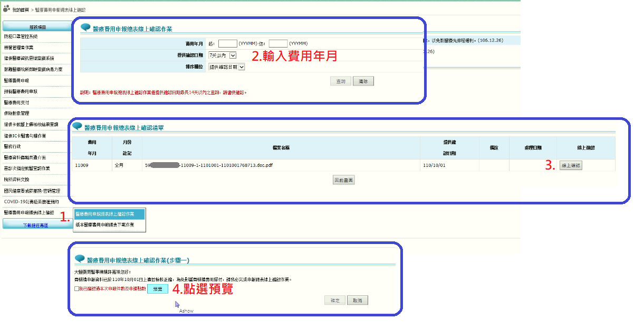Click the 服務項目 sidebar header

click(37, 26)
